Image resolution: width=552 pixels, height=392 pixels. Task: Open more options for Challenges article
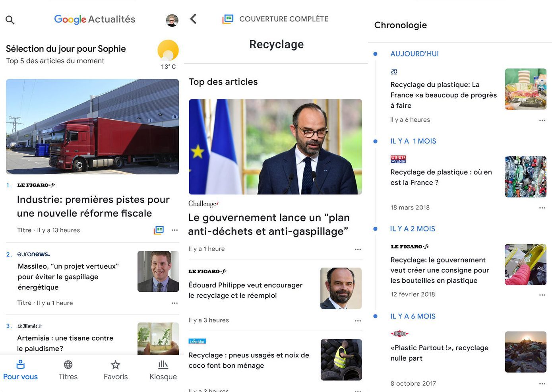click(358, 249)
